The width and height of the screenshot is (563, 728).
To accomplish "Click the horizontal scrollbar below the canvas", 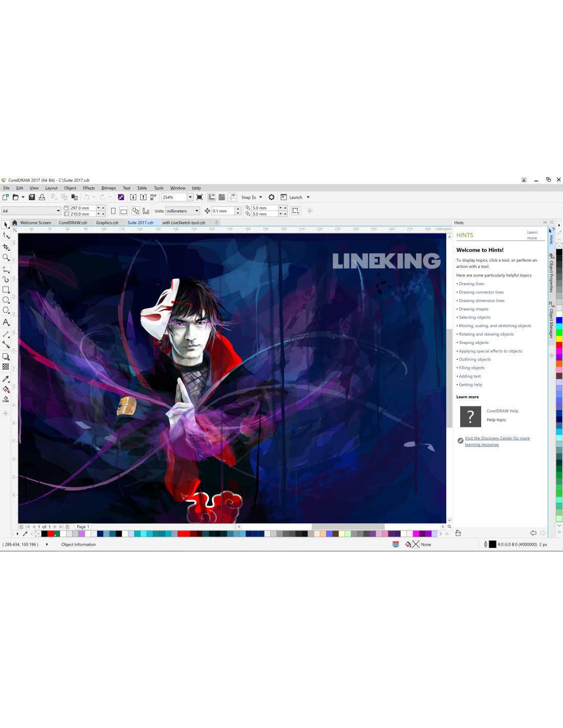I will (x=340, y=526).
